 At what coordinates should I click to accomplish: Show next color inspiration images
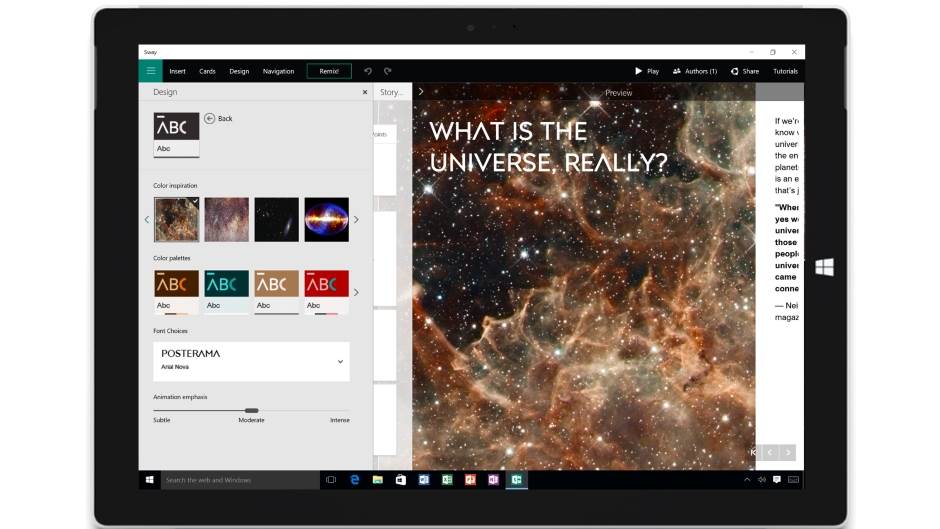(x=356, y=220)
